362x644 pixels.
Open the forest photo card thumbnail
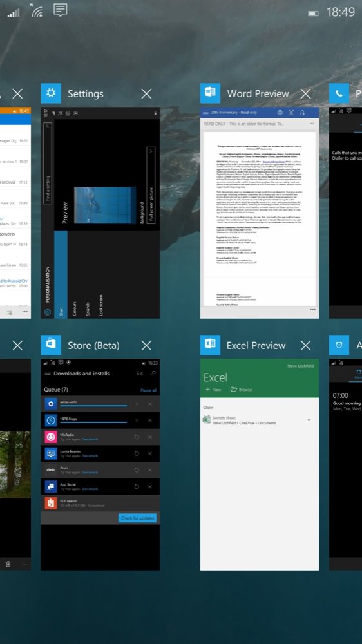click(x=15, y=464)
